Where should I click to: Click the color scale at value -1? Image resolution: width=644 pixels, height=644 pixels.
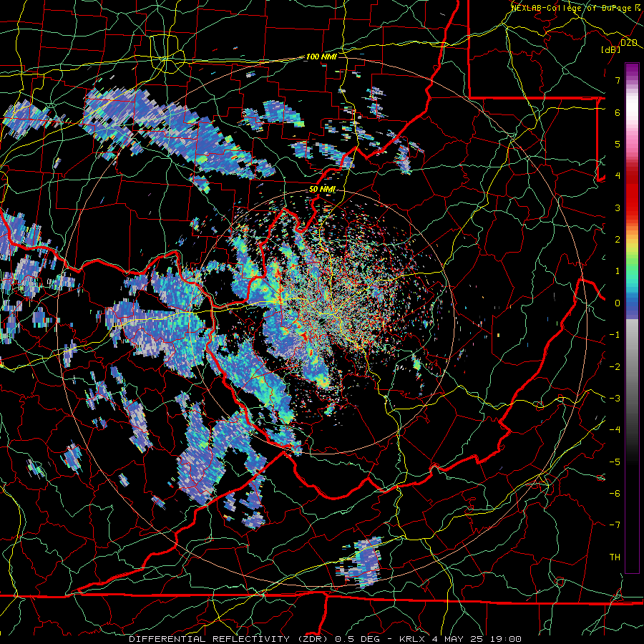pyautogui.click(x=632, y=335)
